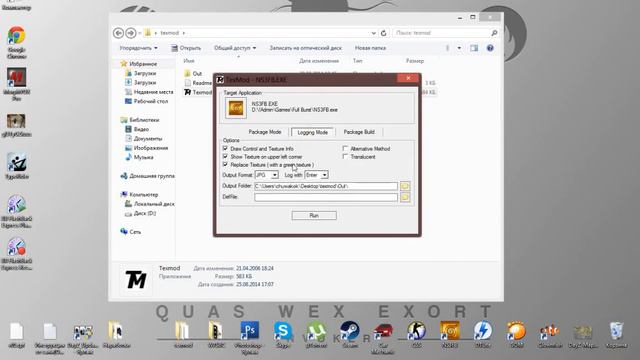Image resolution: width=640 pixels, height=360 pixels.
Task: Click search magnifier in Explorer search box
Action: pyautogui.click(x=494, y=33)
